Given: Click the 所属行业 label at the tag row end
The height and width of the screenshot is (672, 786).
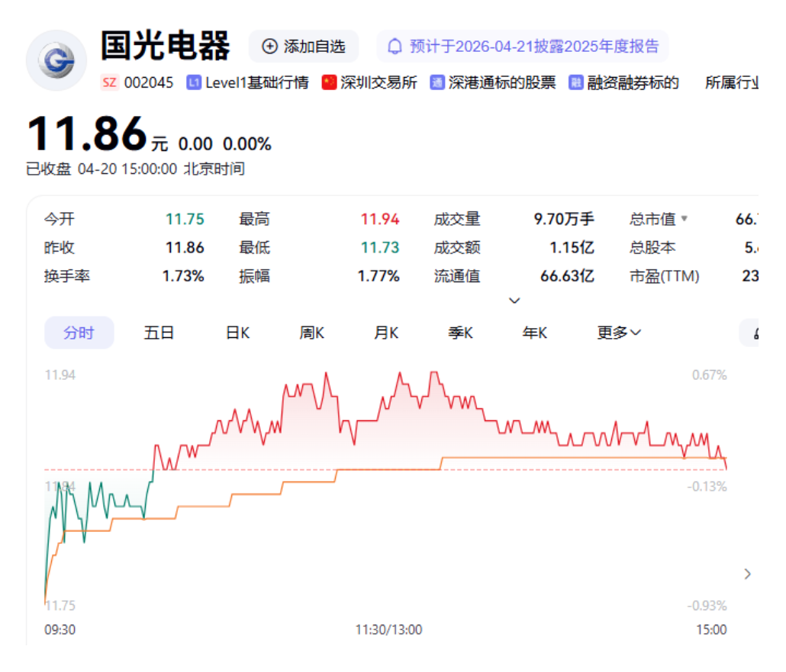Looking at the screenshot, I should coord(732,82).
